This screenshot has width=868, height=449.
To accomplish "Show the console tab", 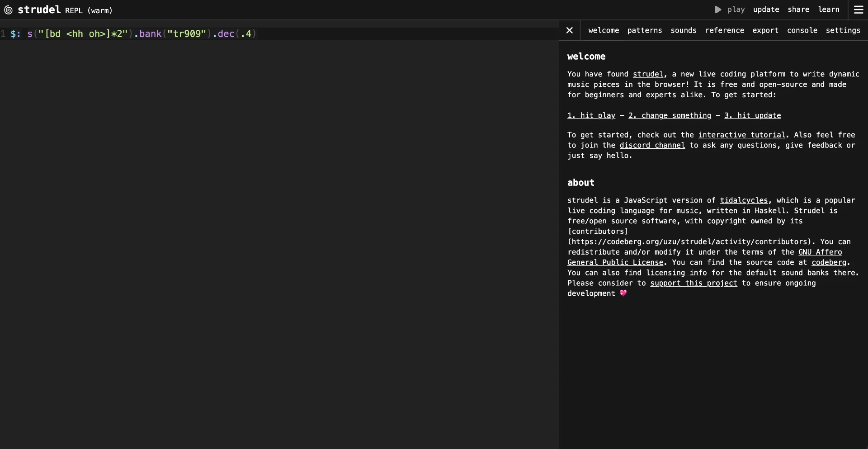I will pos(802,30).
